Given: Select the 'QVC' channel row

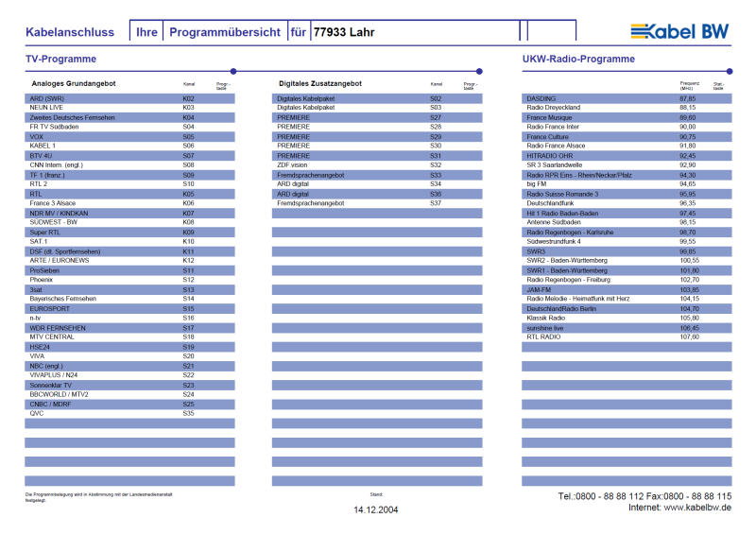Looking at the screenshot, I should [x=129, y=413].
